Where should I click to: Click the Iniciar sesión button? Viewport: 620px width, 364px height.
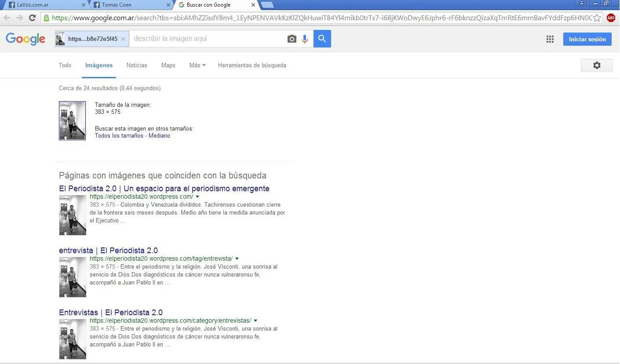(x=587, y=39)
